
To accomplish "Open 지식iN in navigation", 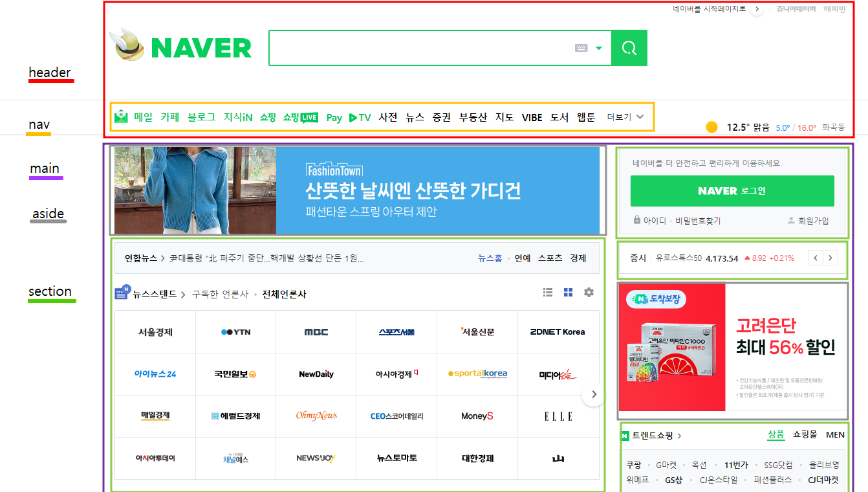I will 238,117.
